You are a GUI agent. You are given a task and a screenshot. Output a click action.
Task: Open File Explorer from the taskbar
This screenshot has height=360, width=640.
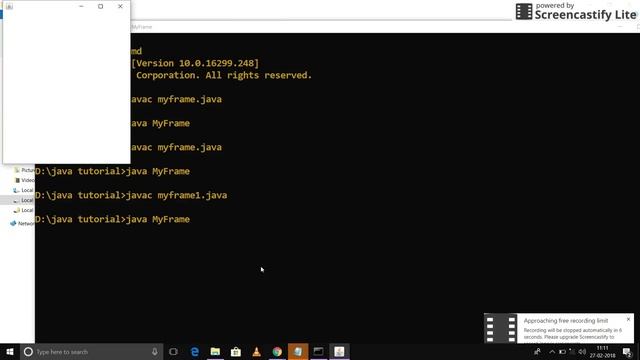coord(215,351)
